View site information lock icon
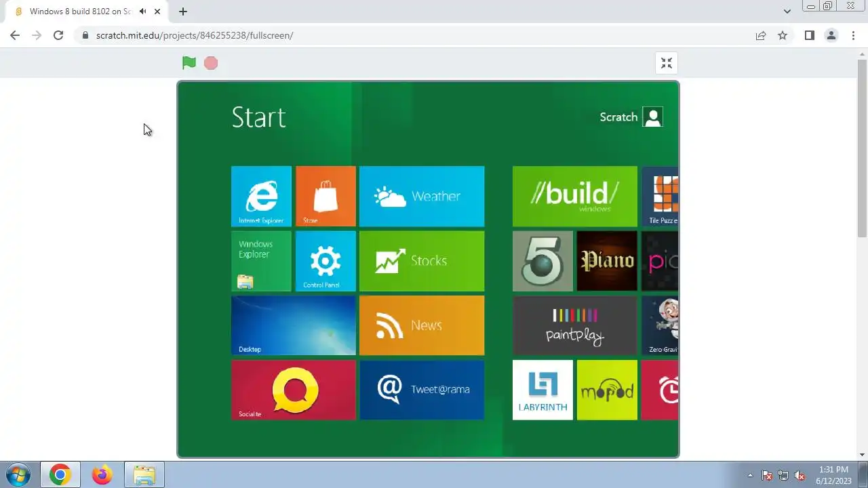Screen dimensions: 868x488 pyautogui.click(x=85, y=35)
